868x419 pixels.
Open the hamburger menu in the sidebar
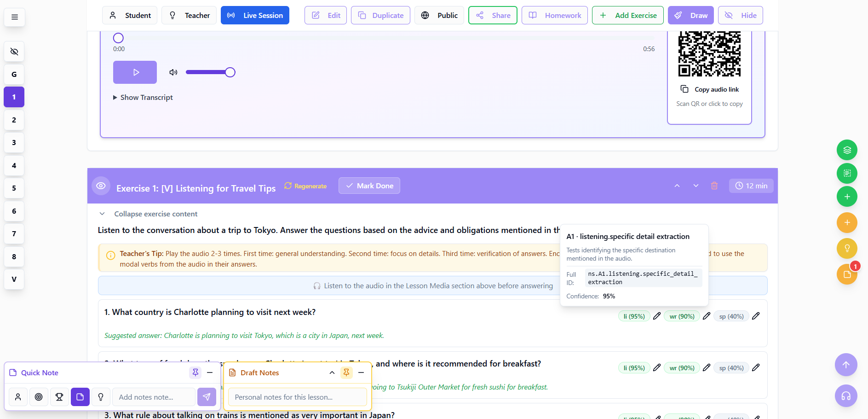click(14, 17)
